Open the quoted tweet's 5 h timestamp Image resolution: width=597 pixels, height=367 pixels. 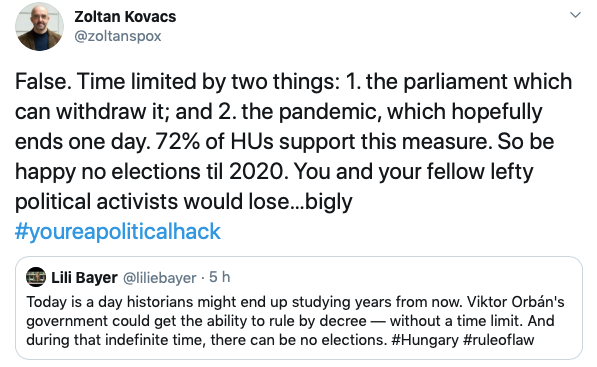tap(220, 277)
